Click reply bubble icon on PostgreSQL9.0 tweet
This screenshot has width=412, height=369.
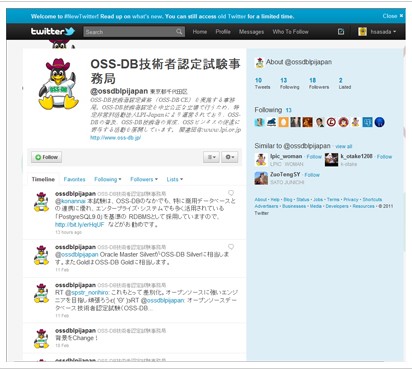click(231, 193)
